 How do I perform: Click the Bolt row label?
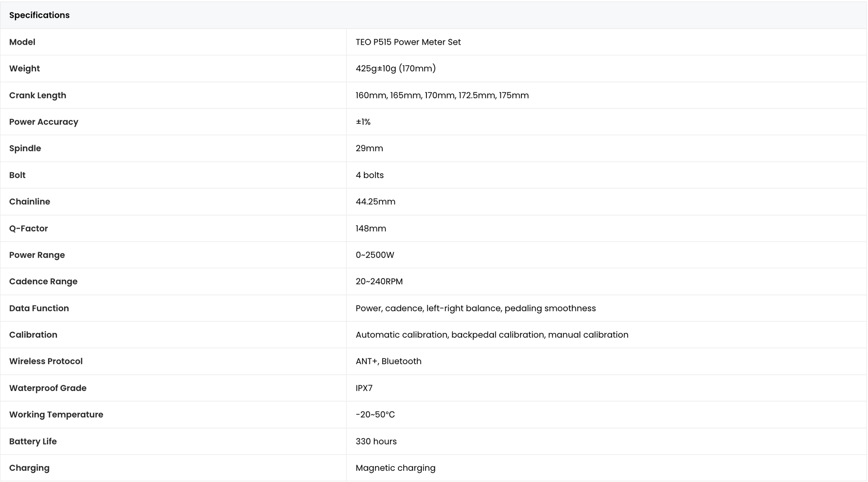[x=17, y=175]
